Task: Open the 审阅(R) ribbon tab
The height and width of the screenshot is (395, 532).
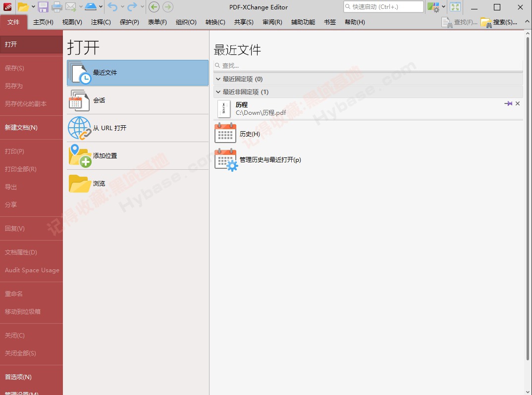Action: [x=272, y=22]
